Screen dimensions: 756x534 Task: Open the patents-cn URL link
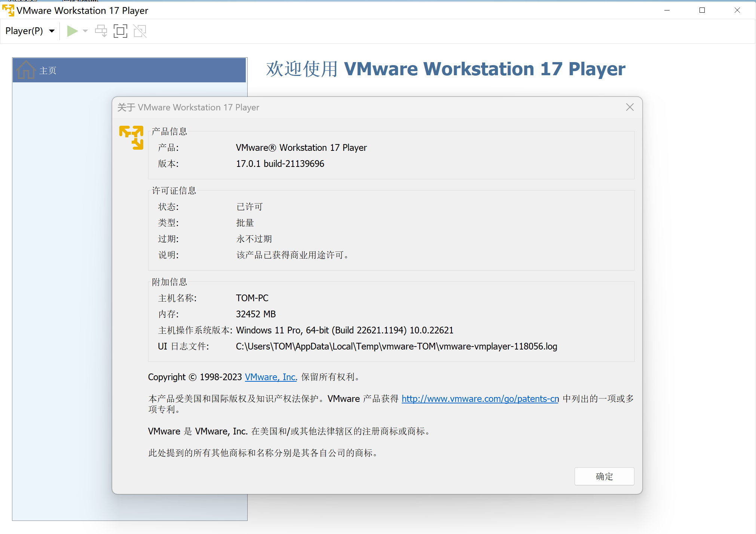[x=480, y=399]
